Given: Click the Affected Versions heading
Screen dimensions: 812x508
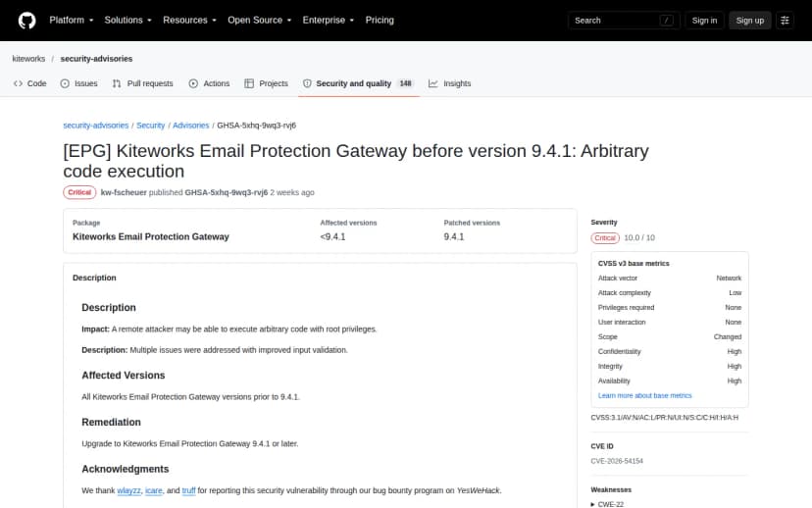Looking at the screenshot, I should (124, 375).
